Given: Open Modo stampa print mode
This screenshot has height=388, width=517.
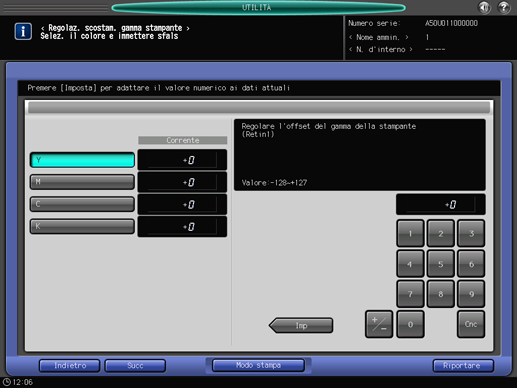Looking at the screenshot, I should 258,365.
